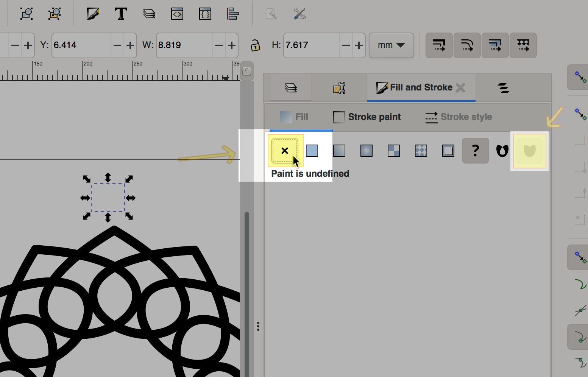Choose radial gradient fill type
This screenshot has height=377, width=588.
(x=367, y=151)
